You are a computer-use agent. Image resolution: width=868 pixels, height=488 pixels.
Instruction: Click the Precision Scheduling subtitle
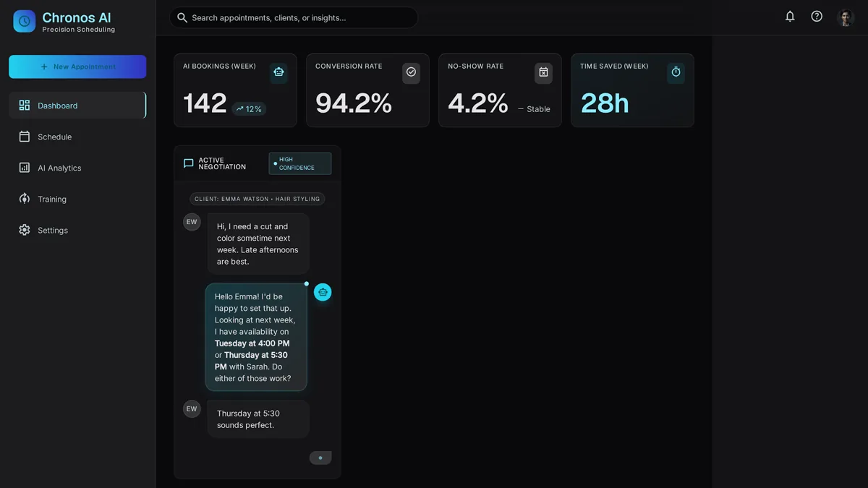pyautogui.click(x=79, y=30)
